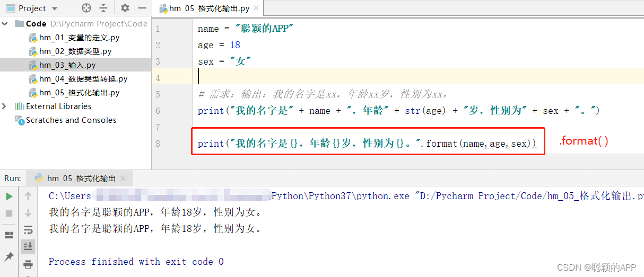Click the code line sex = "女"
Screen dimensions: 644x277
[x=224, y=61]
